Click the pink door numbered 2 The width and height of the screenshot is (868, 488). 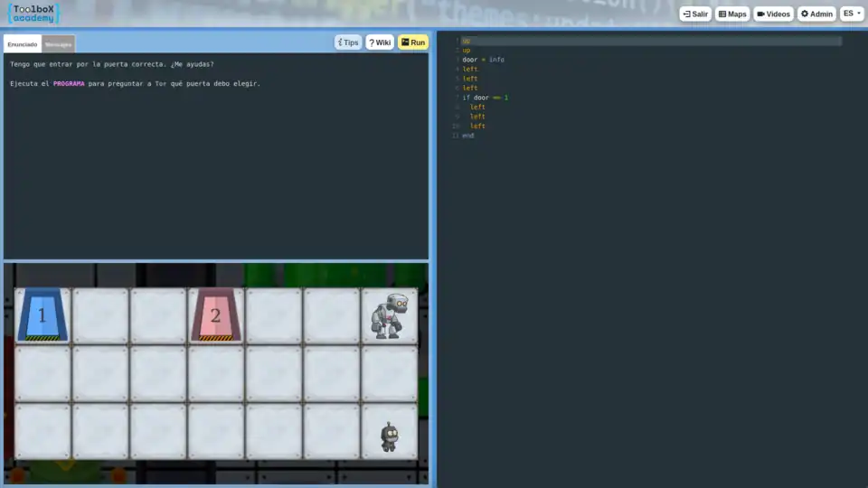pos(215,315)
